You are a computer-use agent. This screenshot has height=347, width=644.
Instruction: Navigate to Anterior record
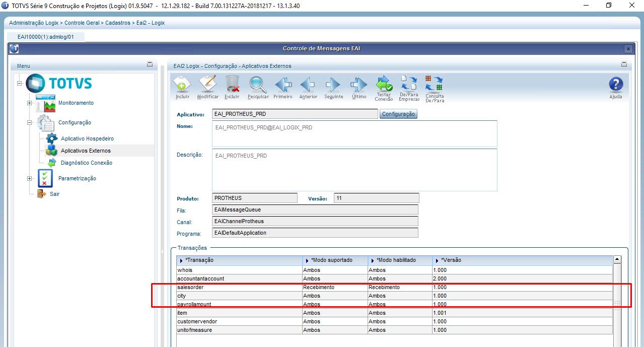(x=308, y=87)
